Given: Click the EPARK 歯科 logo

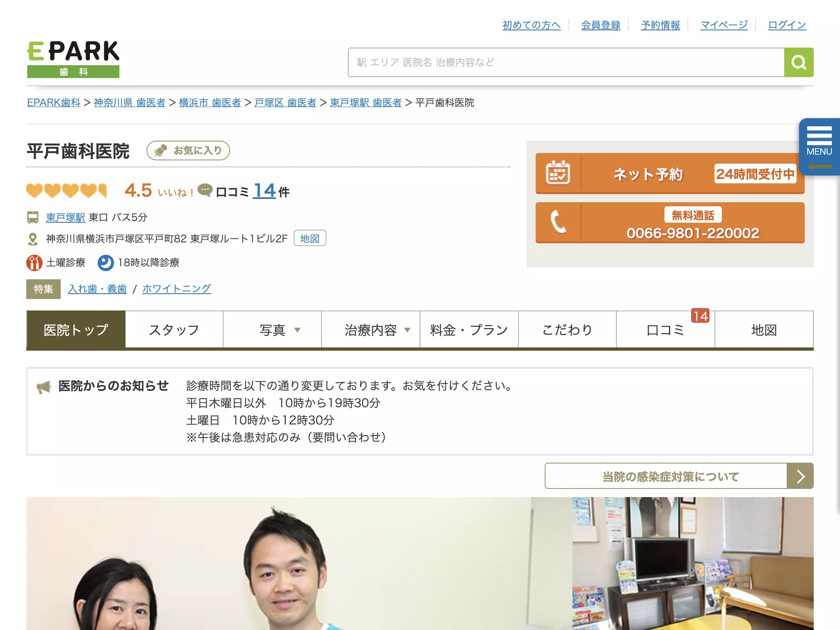Looking at the screenshot, I should (x=73, y=59).
